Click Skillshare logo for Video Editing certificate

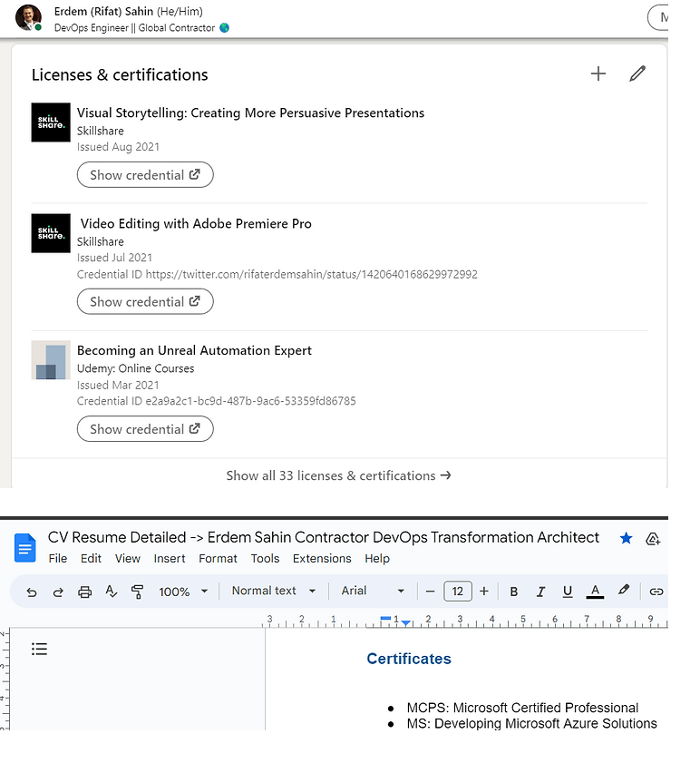(x=51, y=233)
